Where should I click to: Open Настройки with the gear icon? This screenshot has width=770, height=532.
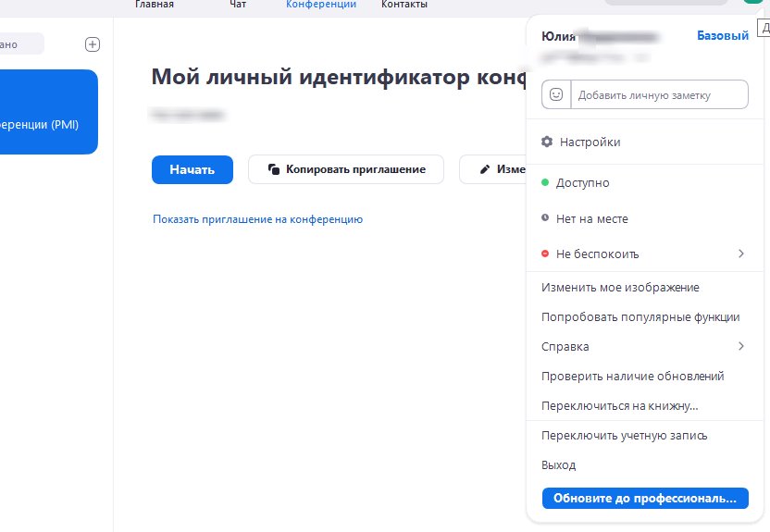(547, 142)
